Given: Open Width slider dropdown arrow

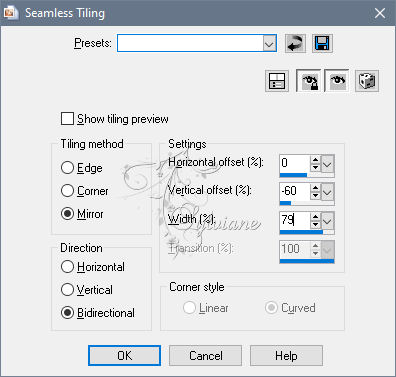Looking at the screenshot, I should pyautogui.click(x=327, y=220).
